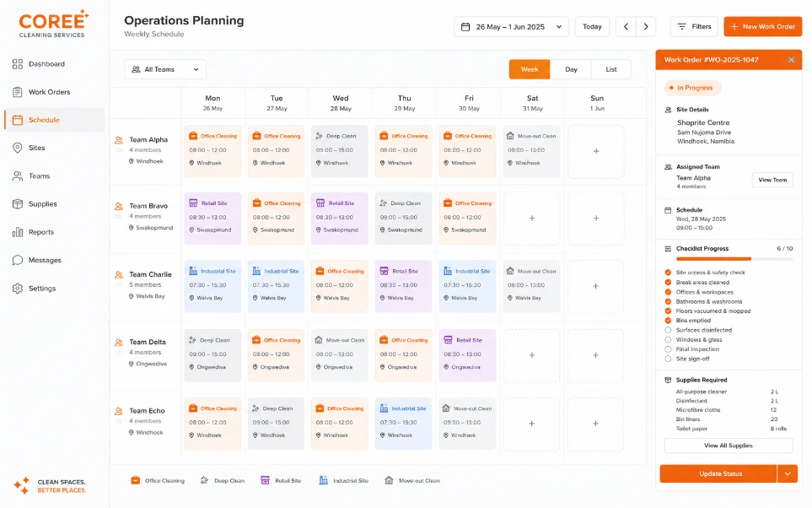Viewport: 812px width, 508px height.
Task: Select the Schedule calendar icon in sidebar
Action: (x=18, y=120)
